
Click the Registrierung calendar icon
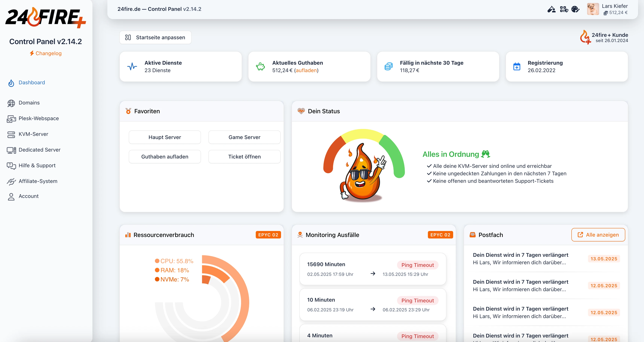[x=517, y=66]
